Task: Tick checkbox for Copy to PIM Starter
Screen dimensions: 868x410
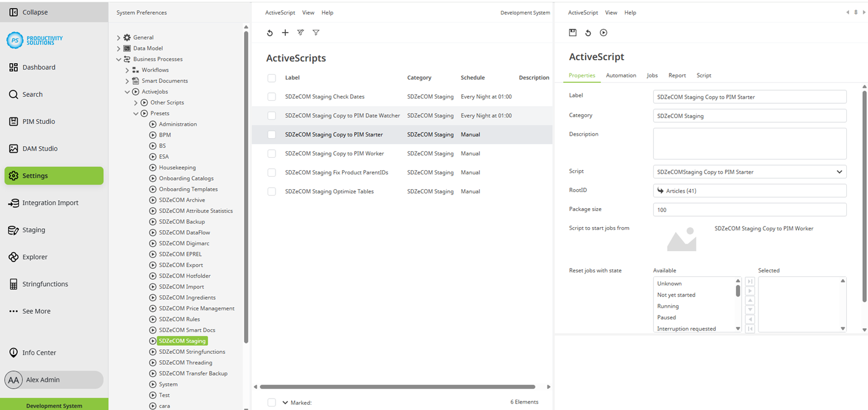Action: tap(272, 135)
